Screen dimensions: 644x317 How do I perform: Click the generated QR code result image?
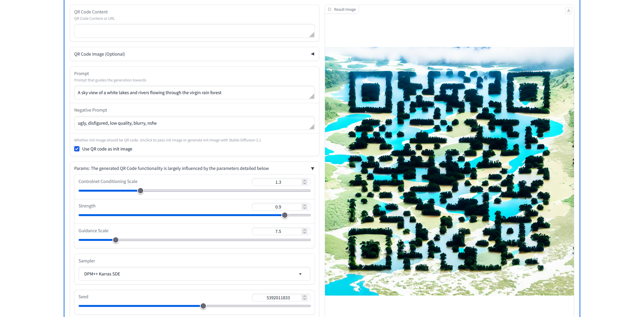tap(449, 171)
